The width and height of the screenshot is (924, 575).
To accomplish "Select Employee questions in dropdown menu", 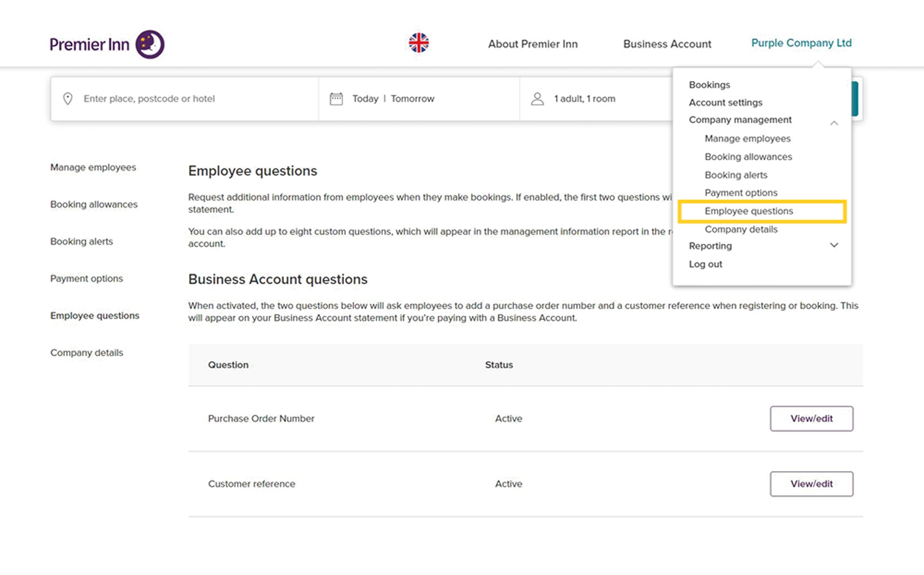I will click(x=748, y=211).
